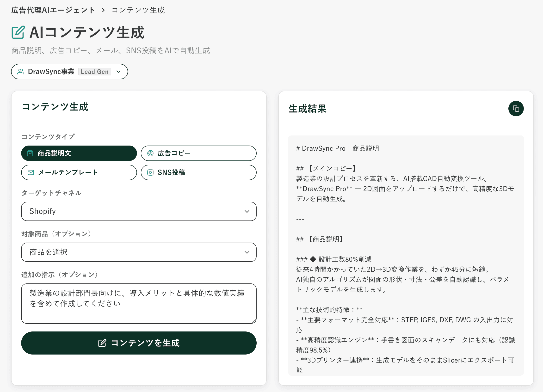Click the target icon on 広告コピー

151,153
